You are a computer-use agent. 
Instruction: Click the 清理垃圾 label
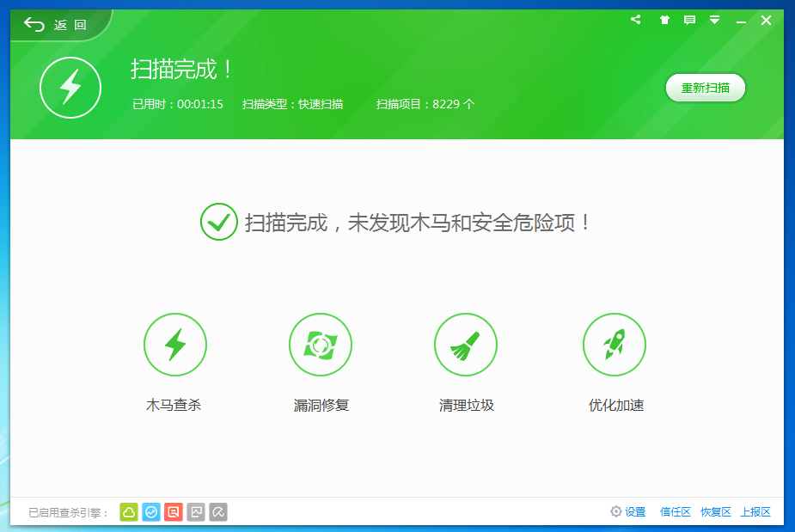(467, 405)
